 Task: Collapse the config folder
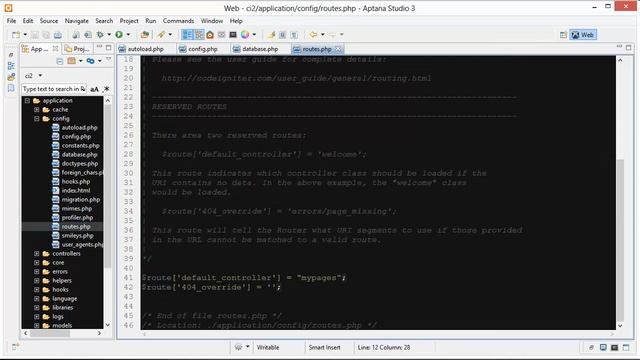coord(37,118)
